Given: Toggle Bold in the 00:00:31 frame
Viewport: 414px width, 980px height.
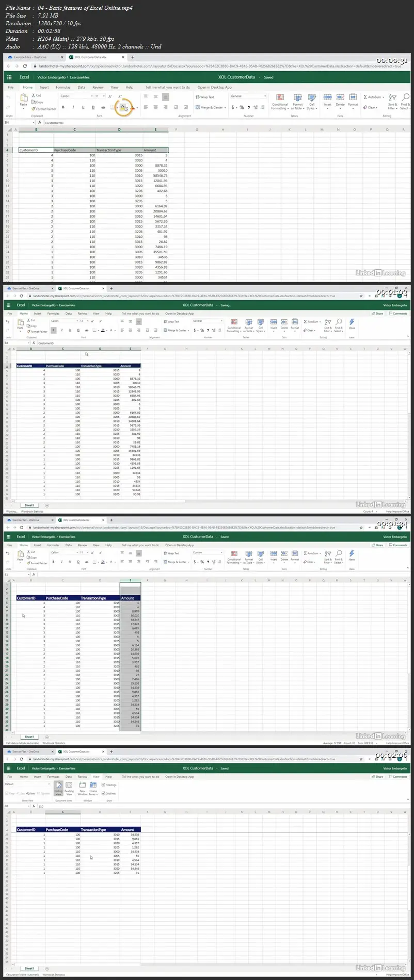Looking at the screenshot, I should pos(63,107).
